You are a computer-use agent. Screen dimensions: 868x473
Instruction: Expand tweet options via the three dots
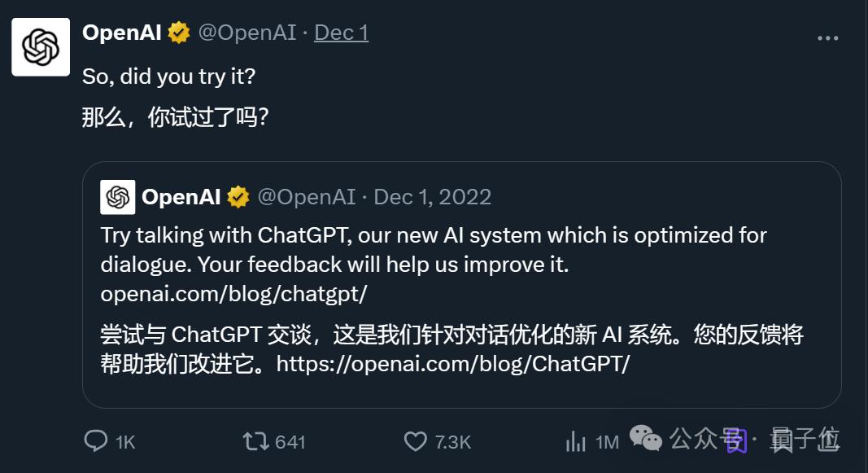828,37
